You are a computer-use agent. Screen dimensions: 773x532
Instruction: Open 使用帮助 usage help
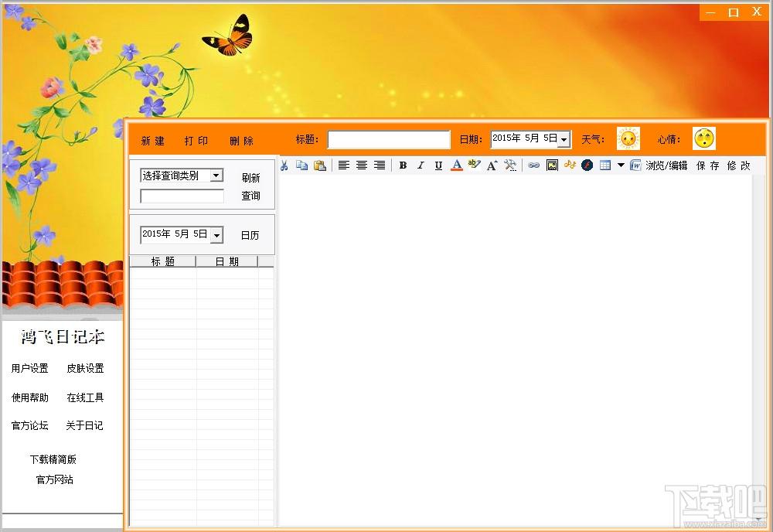pos(29,397)
